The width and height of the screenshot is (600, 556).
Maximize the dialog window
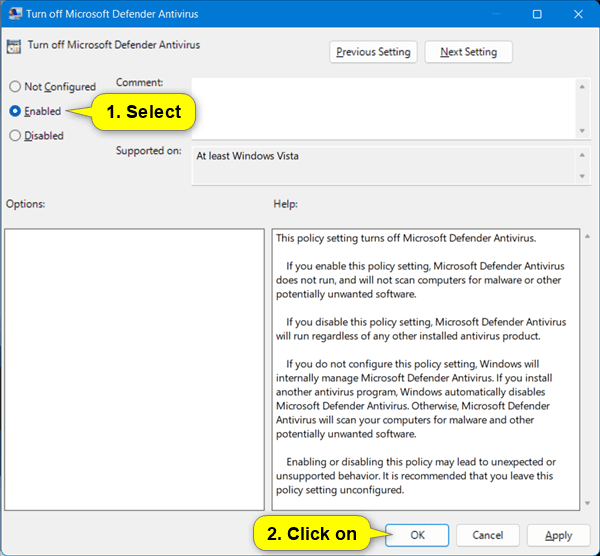pyautogui.click(x=537, y=14)
